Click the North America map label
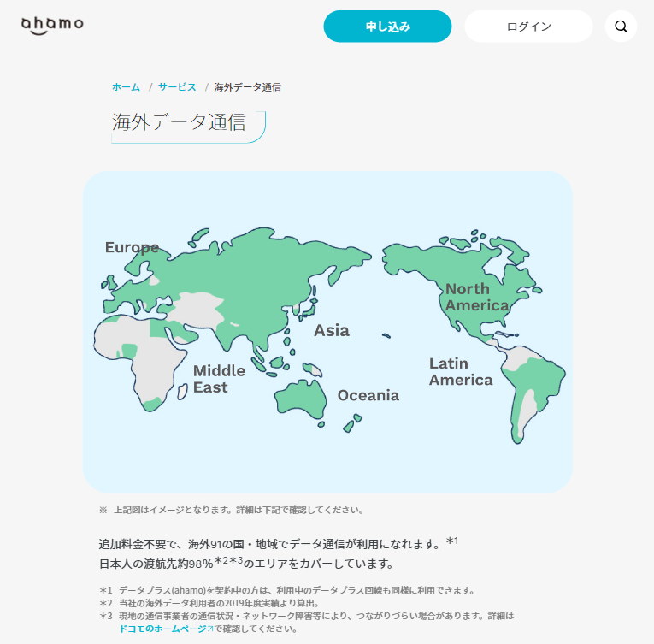Image resolution: width=654 pixels, height=644 pixels. [x=477, y=297]
